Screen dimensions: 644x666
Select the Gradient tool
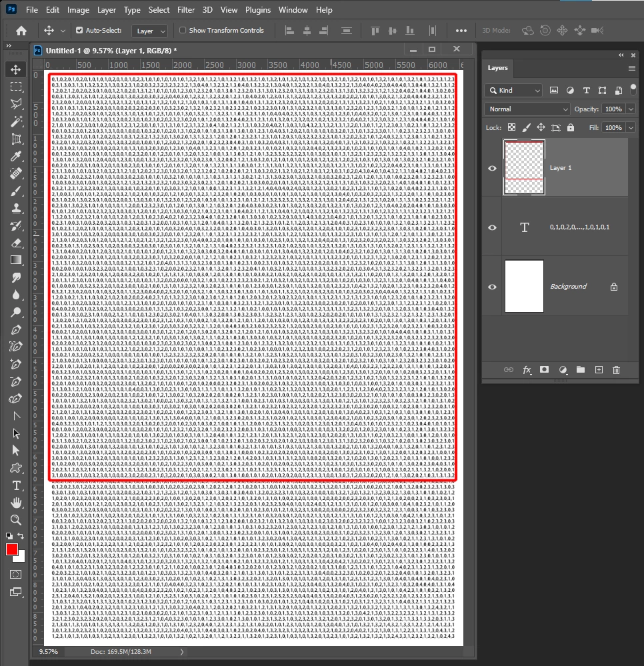[x=16, y=260]
